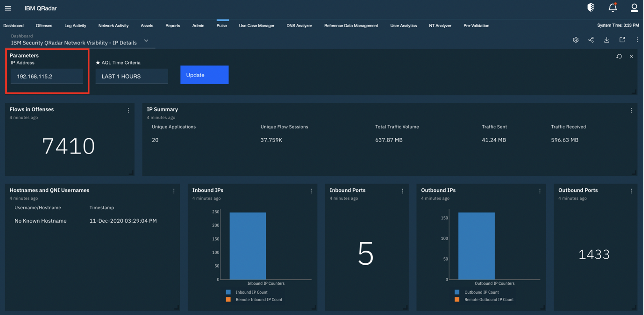Click the Username/Hostname column header

click(x=38, y=208)
